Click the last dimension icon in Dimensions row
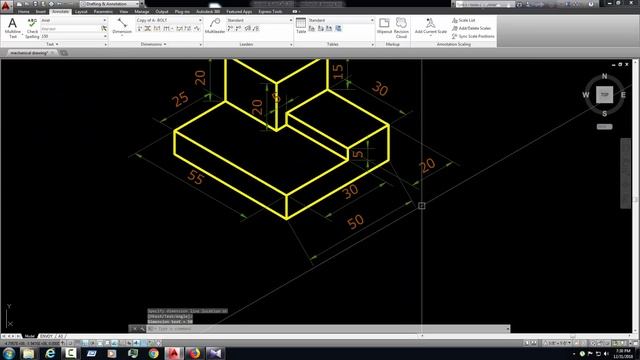The width and height of the screenshot is (640, 360). pyautogui.click(x=197, y=29)
